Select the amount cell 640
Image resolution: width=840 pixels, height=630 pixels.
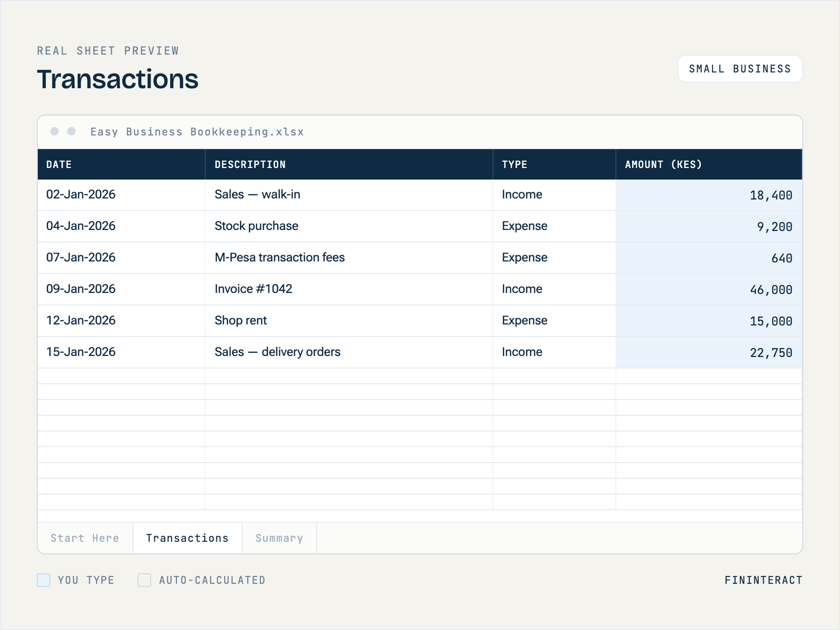(709, 258)
